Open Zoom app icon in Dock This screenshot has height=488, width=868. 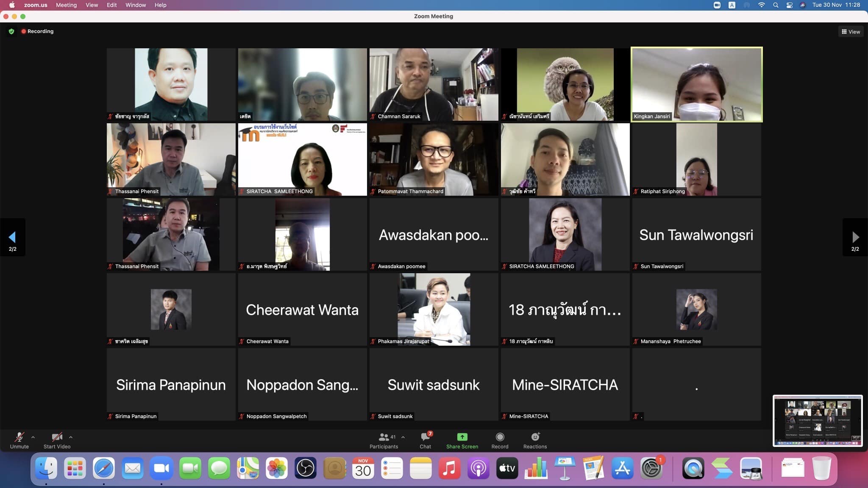[x=161, y=469]
